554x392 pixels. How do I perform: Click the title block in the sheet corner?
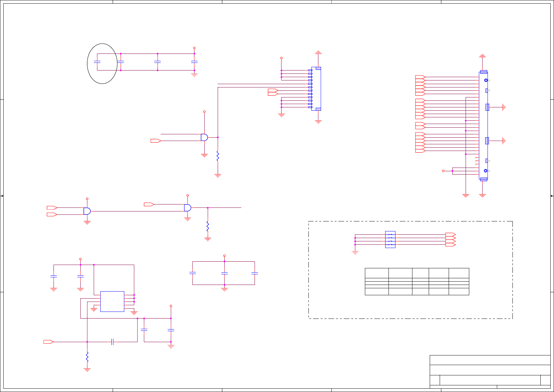click(490, 372)
